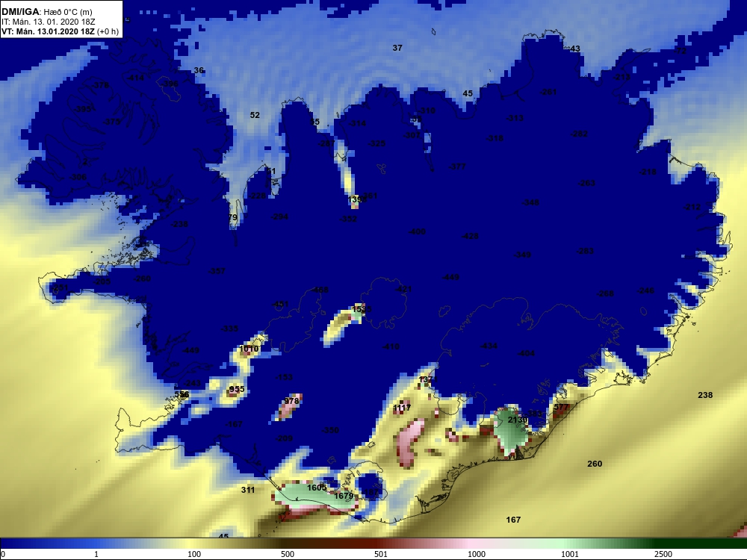The width and height of the screenshot is (747, 560).
Task: Click the map value '-283'
Action: click(585, 251)
